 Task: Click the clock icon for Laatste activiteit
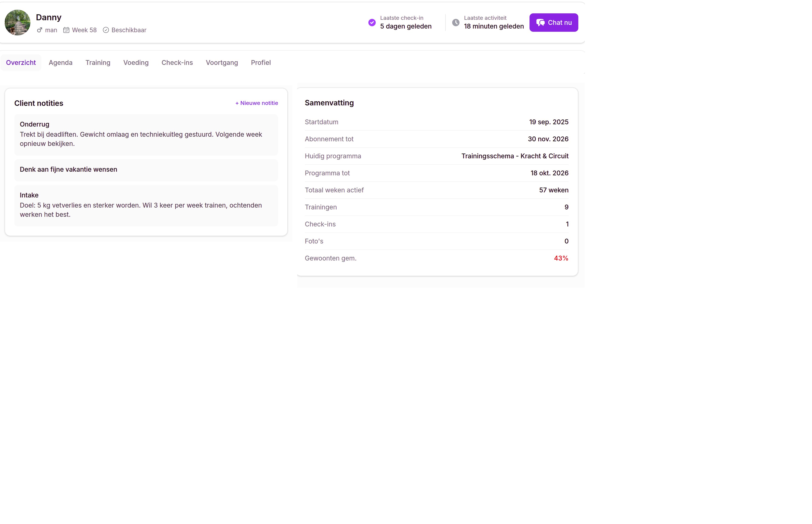[x=456, y=23]
